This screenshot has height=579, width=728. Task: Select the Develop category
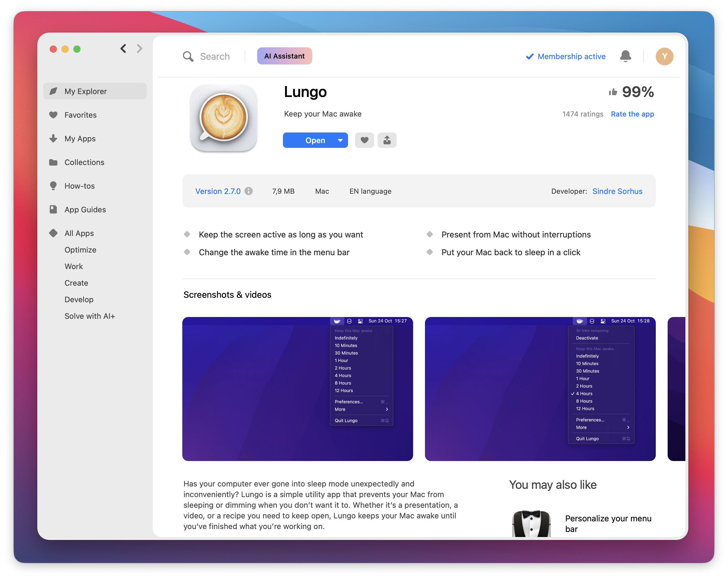point(79,299)
